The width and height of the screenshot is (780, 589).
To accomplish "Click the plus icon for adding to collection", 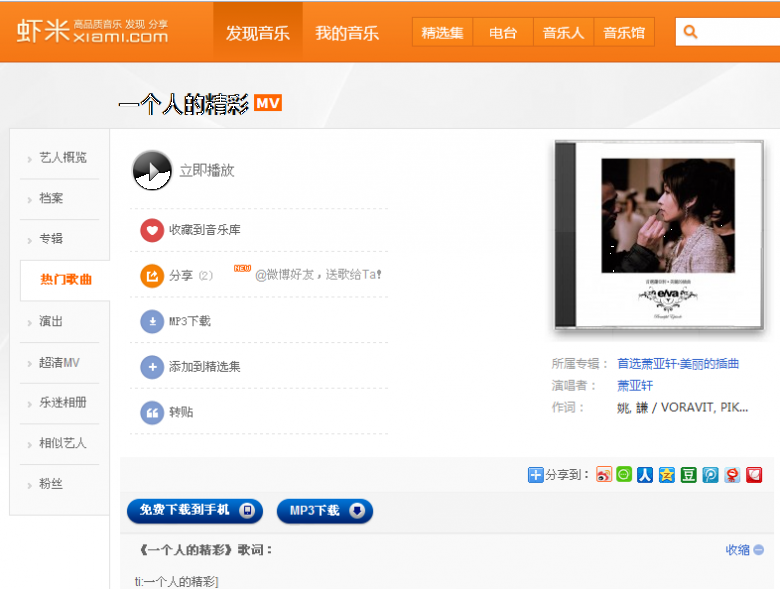I will pyautogui.click(x=152, y=367).
